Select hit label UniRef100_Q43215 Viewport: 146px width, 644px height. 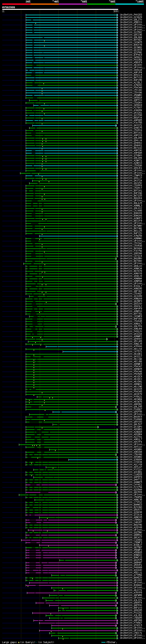point(131,389)
